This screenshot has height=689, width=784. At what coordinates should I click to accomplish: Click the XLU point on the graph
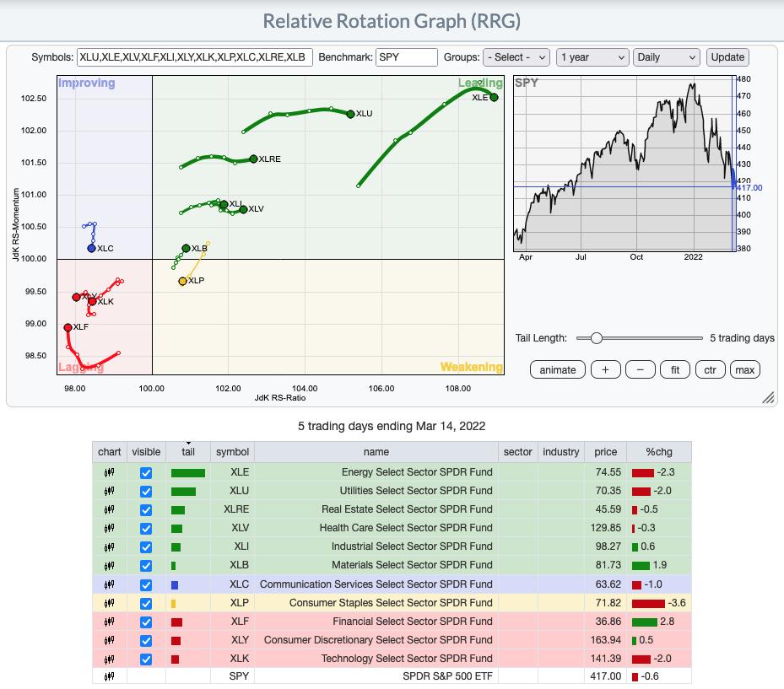click(350, 114)
